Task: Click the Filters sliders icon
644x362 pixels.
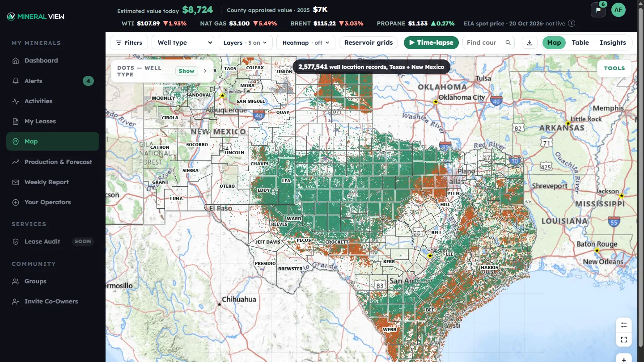Action: [x=119, y=42]
